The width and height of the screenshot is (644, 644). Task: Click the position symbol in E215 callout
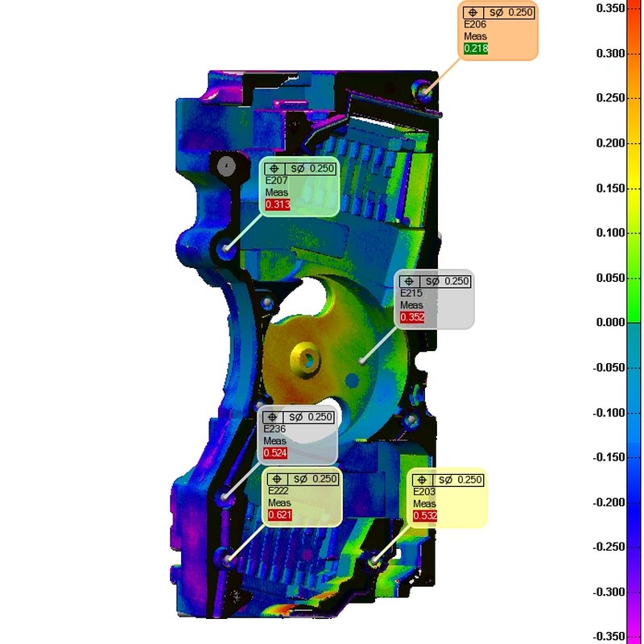coord(409,282)
